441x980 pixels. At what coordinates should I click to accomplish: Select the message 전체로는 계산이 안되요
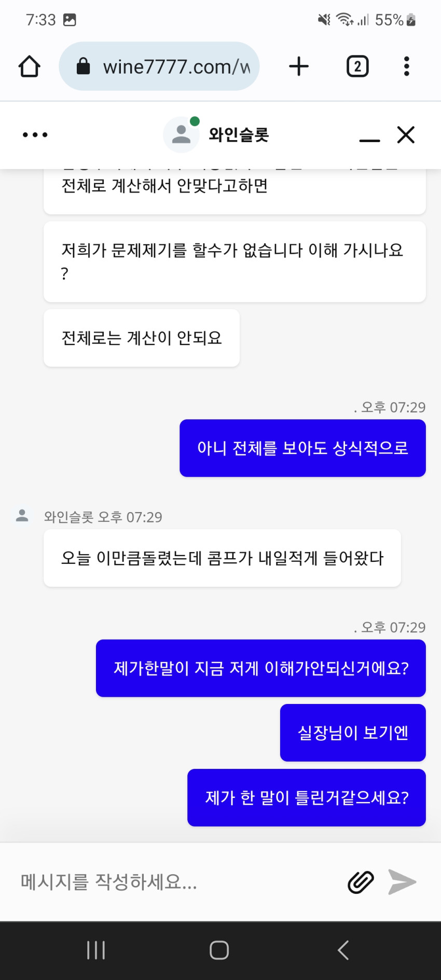(142, 338)
